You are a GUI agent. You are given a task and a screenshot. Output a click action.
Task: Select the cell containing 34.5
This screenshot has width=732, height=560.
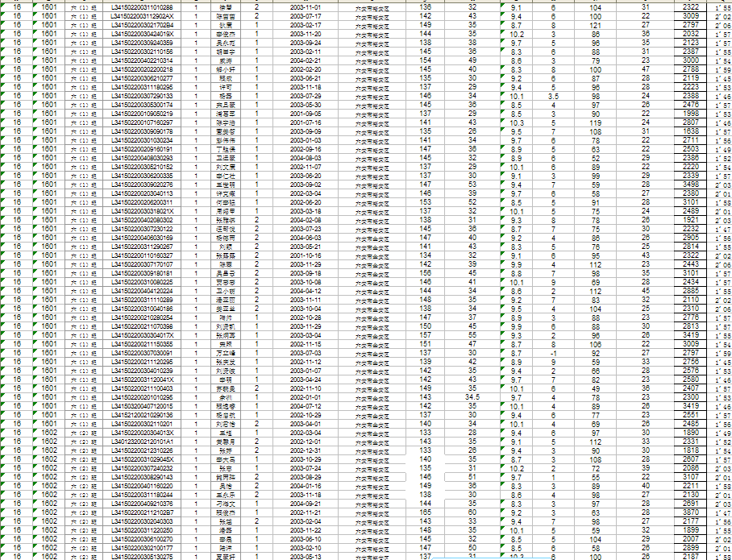tap(472, 397)
